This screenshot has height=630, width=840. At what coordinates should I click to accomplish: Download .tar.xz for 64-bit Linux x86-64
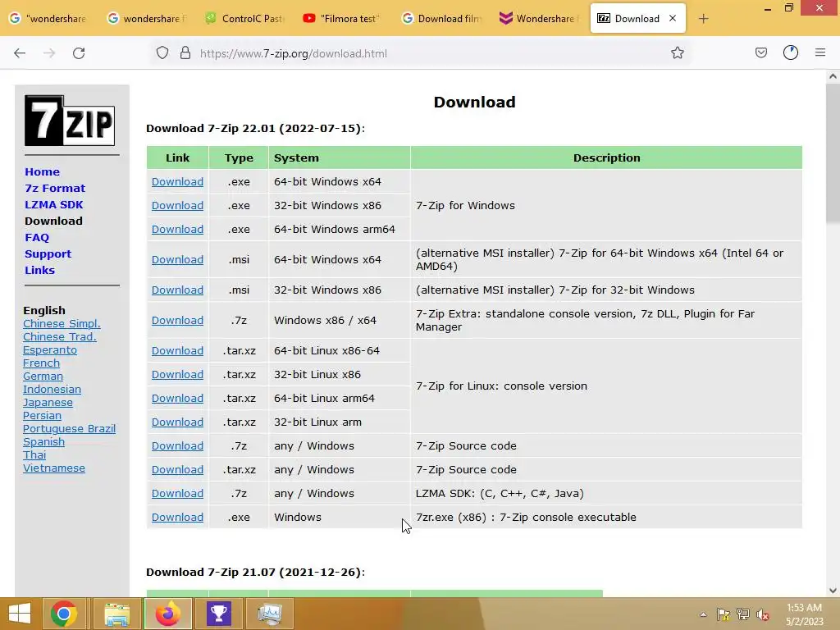pos(177,350)
